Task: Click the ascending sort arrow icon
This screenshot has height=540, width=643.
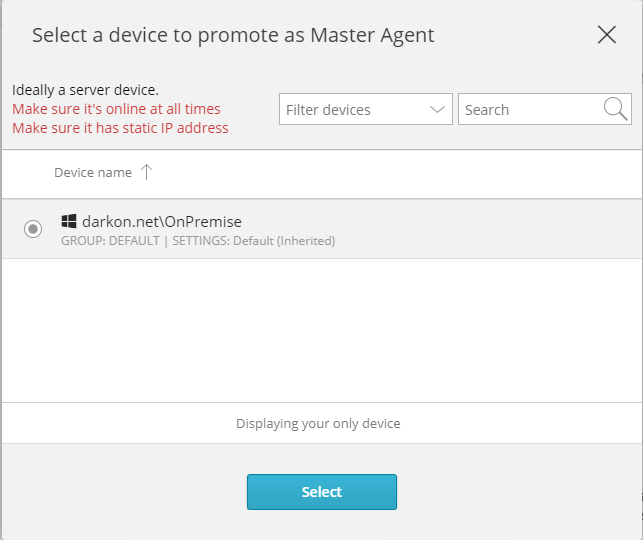Action: point(146,172)
